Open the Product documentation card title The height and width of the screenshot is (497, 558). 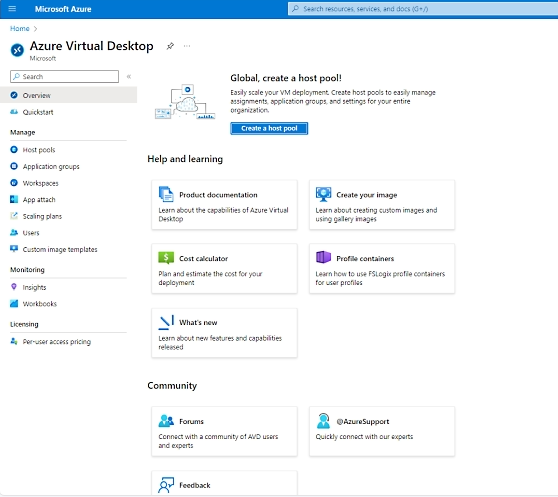click(218, 195)
